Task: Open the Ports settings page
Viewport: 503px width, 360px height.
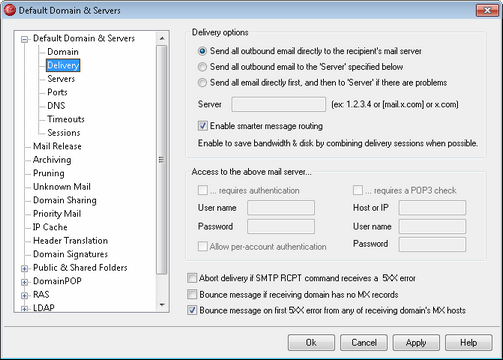Action: (x=57, y=92)
